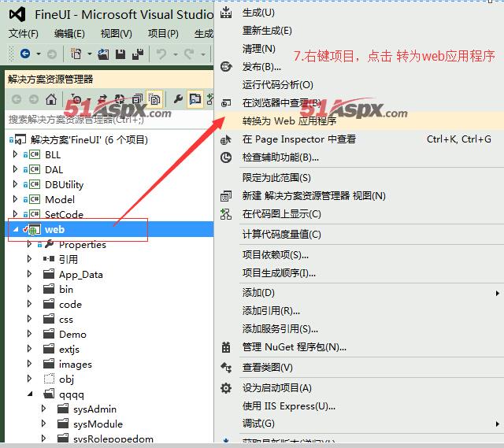Expand the sysAdmin folder
Image resolution: width=504 pixels, height=448 pixels.
coord(44,409)
